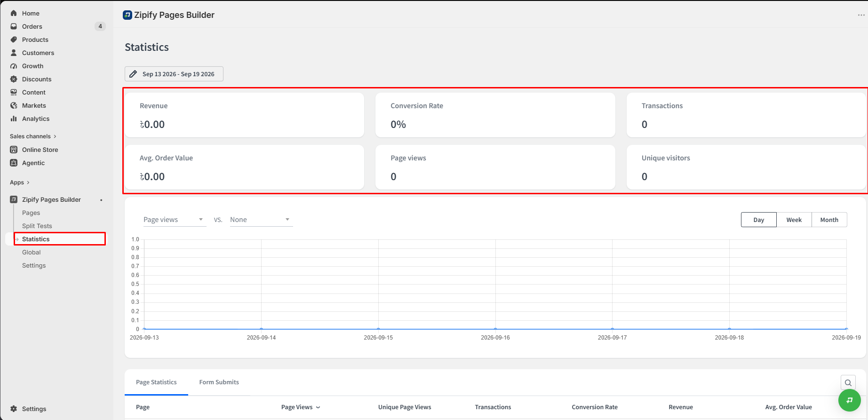The width and height of the screenshot is (868, 420).
Task: Open the Sep 13 - Sep 19 date range picker
Action: pos(174,74)
